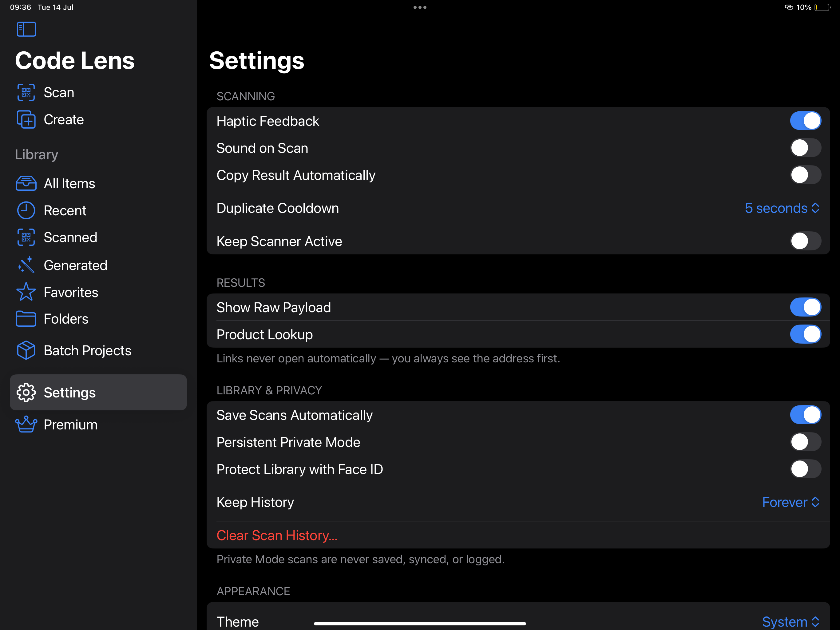Viewport: 840px width, 630px height.
Task: Click the Scan QR viewfinder icon
Action: (26, 92)
